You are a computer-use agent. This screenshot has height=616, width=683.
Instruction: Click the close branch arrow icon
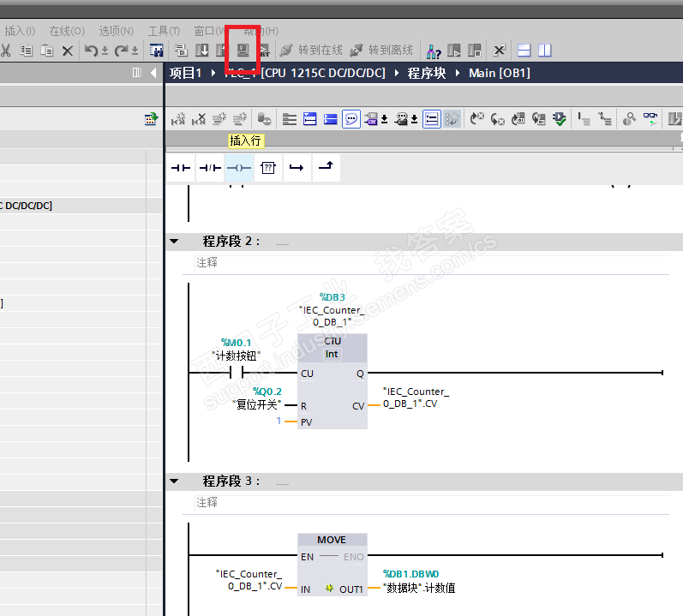[326, 168]
